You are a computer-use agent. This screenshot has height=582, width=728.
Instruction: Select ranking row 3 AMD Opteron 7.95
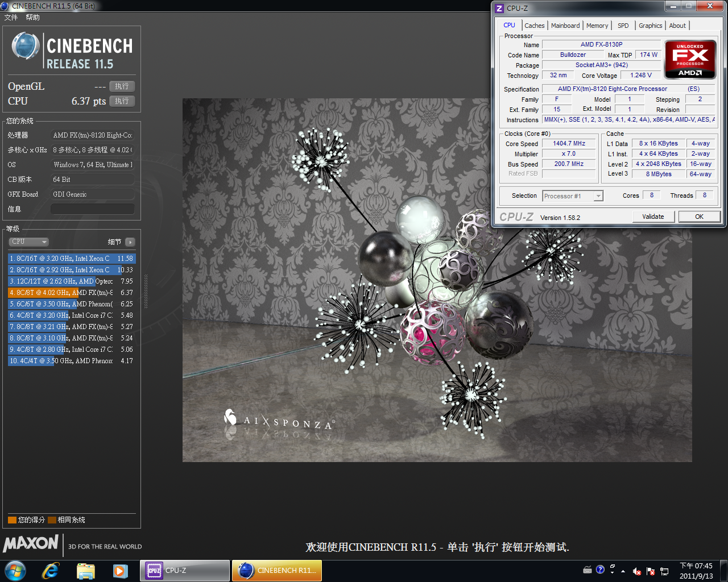(72, 281)
